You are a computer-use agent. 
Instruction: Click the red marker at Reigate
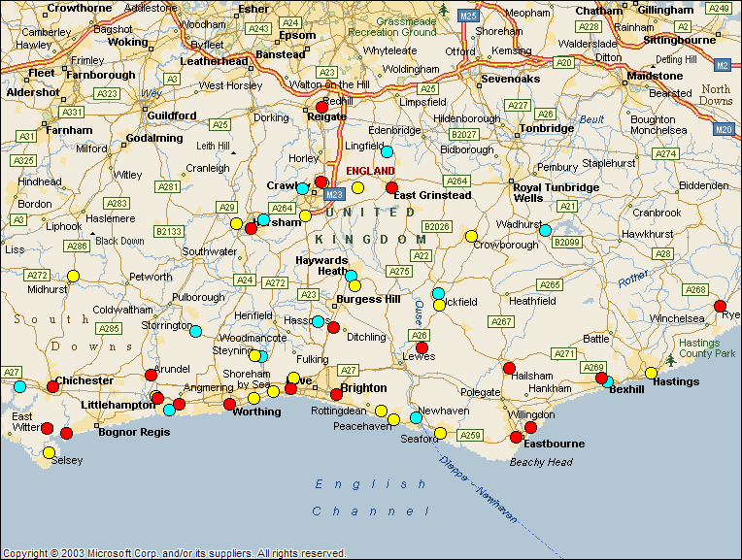[322, 108]
